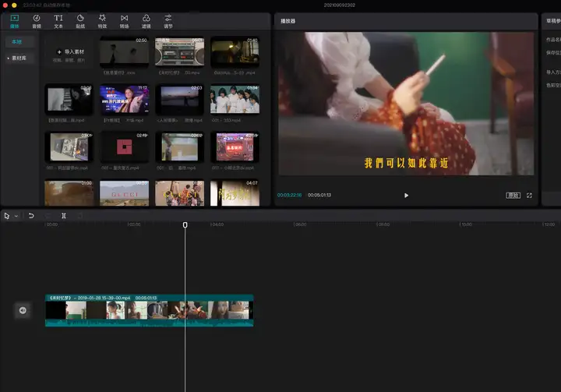
Task: Enter fullscreen preview mode
Action: click(529, 196)
